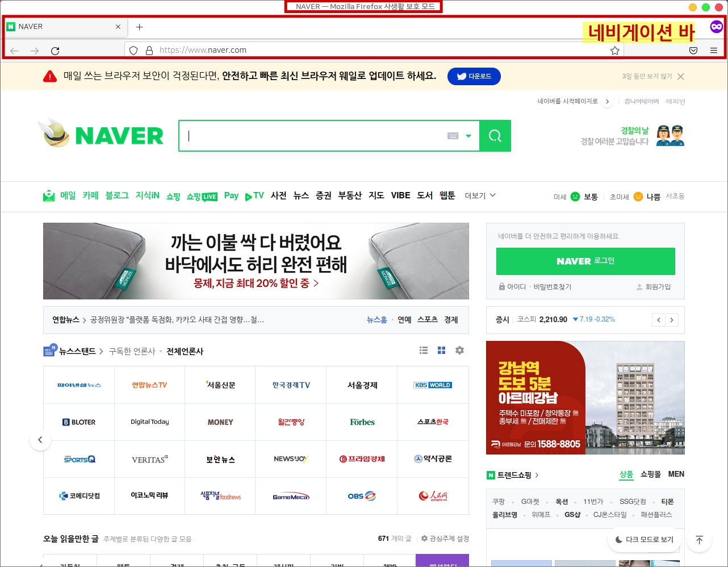Enable dark mode with 다크 모드로 보기

click(x=644, y=539)
